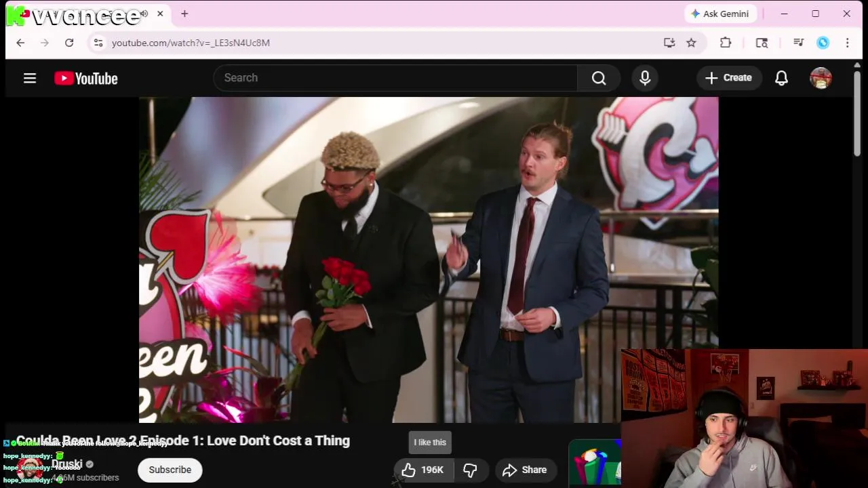Mute tab audio speaker icon
This screenshot has width=868, height=488.
coord(144,14)
